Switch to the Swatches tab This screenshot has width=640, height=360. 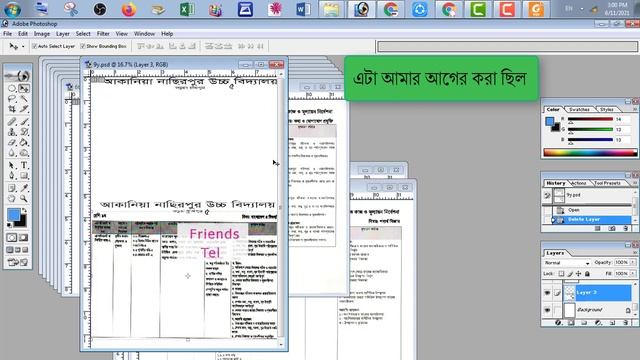pos(579,109)
